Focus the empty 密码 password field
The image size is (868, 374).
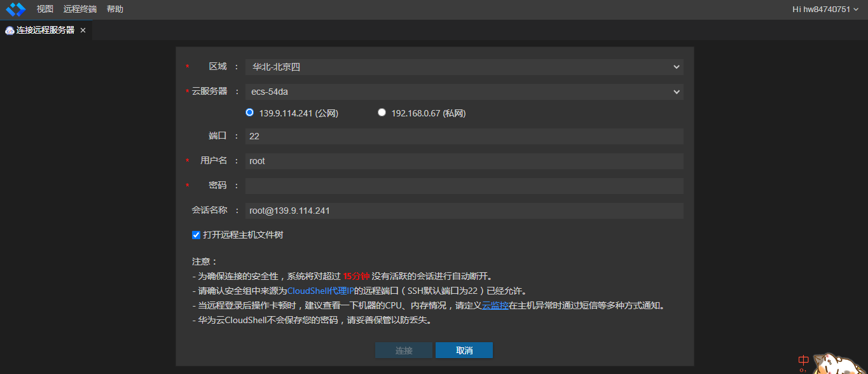(x=464, y=186)
